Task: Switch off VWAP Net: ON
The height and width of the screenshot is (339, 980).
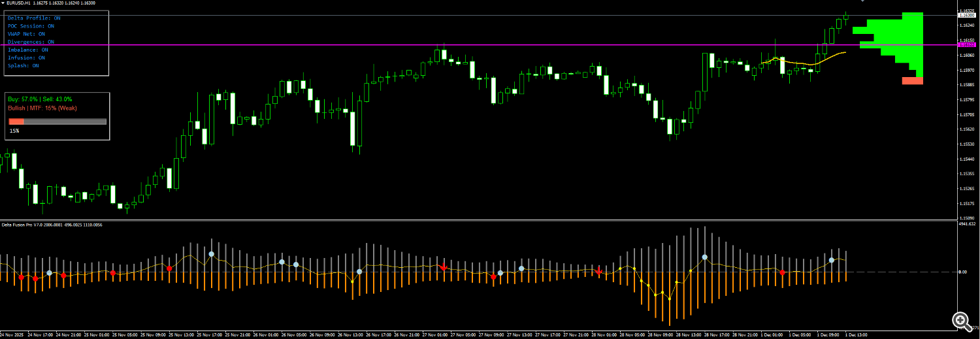Action: [x=26, y=34]
